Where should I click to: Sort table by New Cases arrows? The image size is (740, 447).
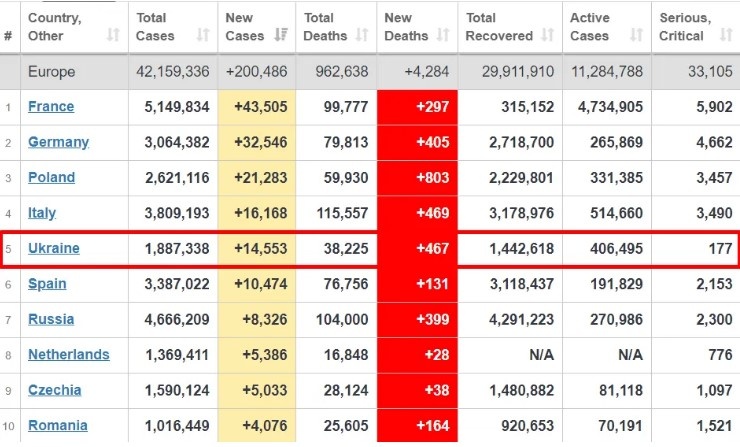click(281, 34)
